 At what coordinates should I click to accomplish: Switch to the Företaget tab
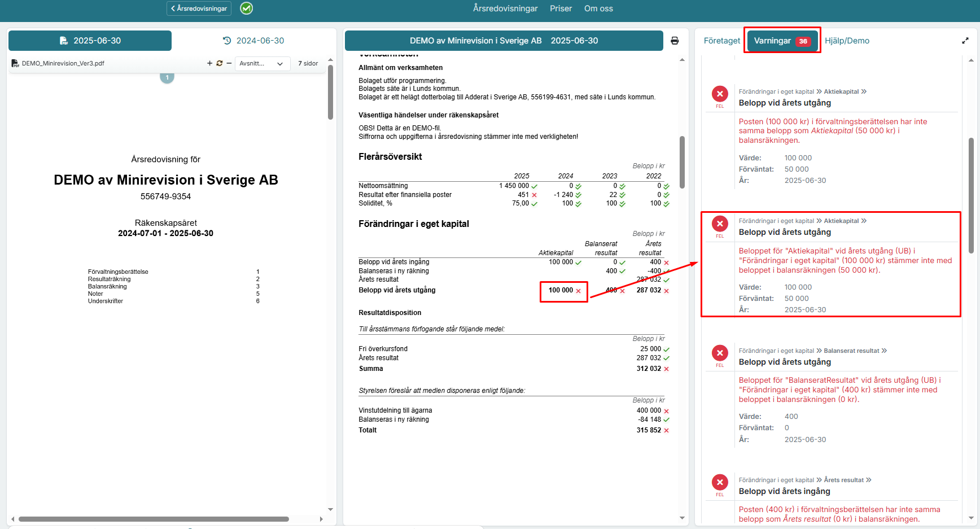tap(721, 41)
